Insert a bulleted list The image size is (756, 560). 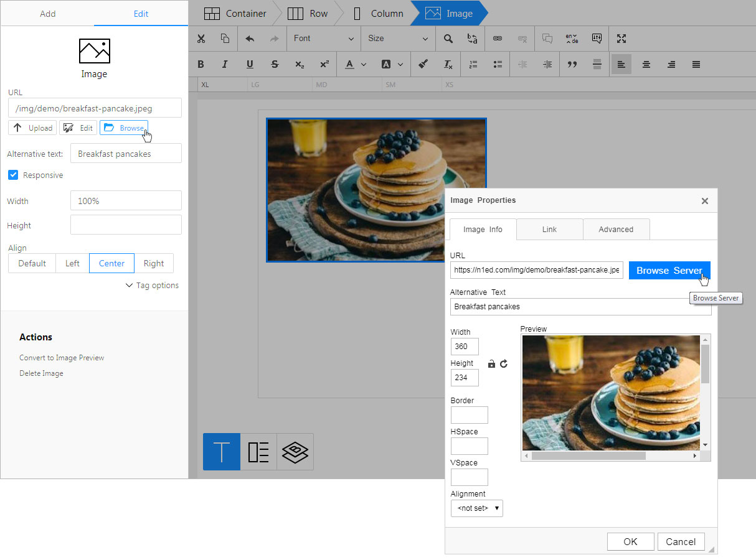click(498, 64)
